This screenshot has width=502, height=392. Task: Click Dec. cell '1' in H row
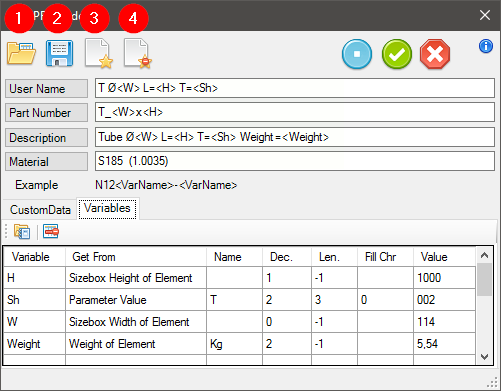pyautogui.click(x=287, y=278)
